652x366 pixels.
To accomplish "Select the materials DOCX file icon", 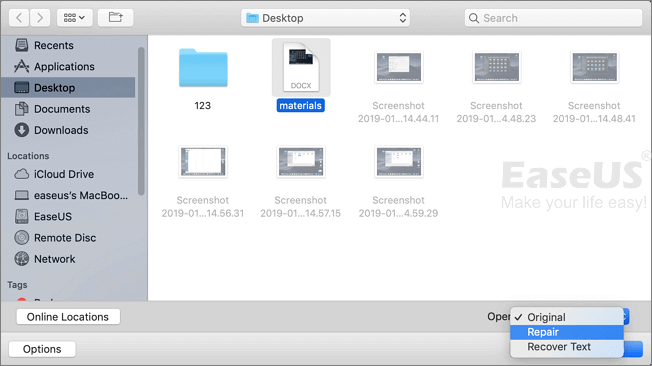I will point(301,67).
